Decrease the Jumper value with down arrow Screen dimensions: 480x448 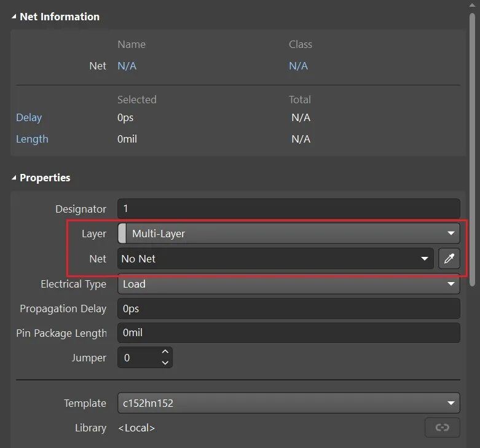click(x=165, y=363)
